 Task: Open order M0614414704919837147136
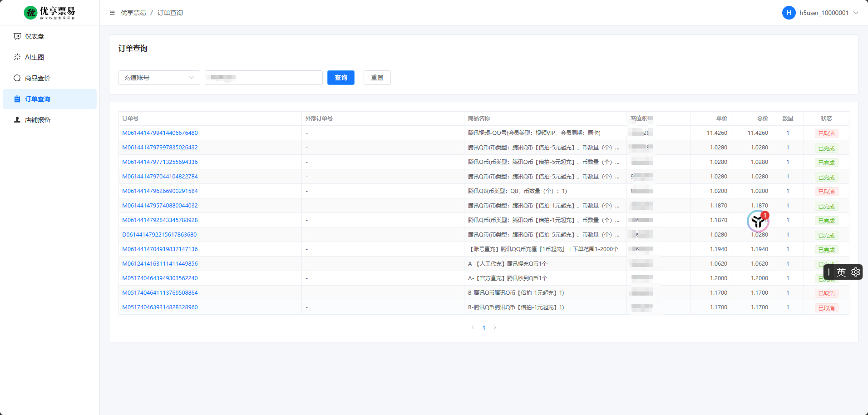160,249
